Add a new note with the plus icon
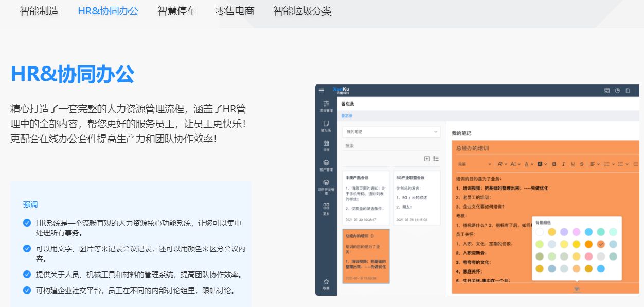 427,159
